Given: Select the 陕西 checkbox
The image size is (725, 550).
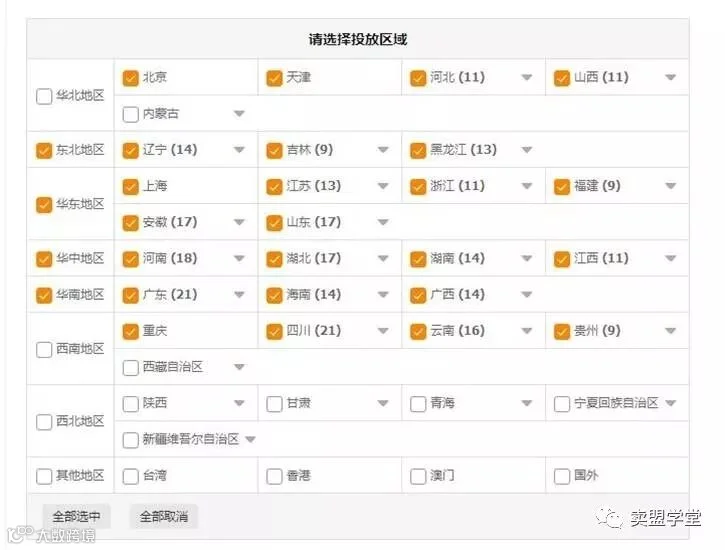Looking at the screenshot, I should (130, 403).
